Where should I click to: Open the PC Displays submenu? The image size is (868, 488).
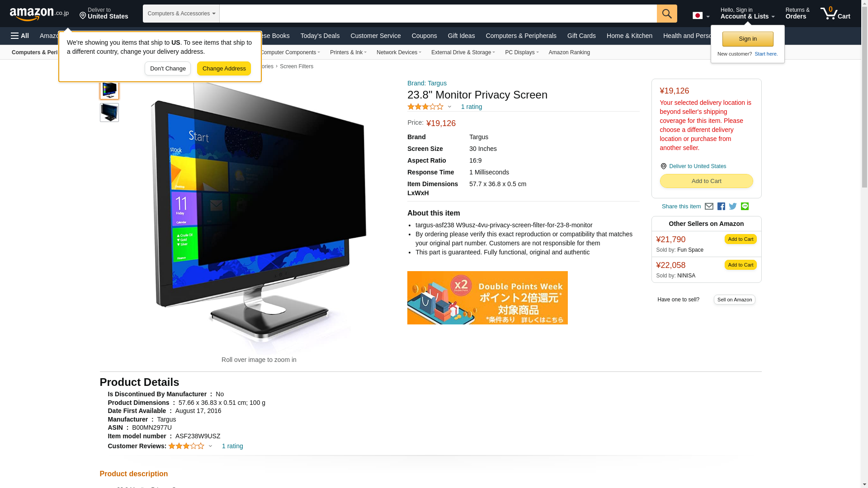(522, 52)
